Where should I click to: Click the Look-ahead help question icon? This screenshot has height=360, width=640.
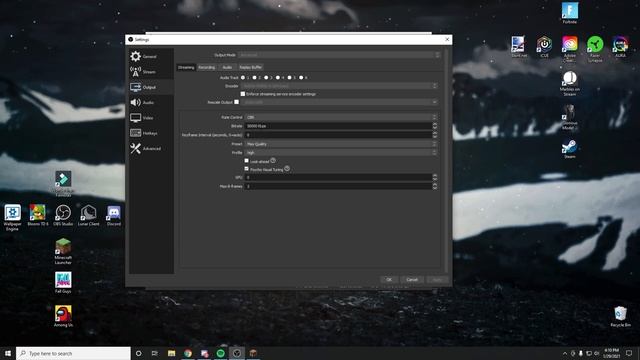273,160
